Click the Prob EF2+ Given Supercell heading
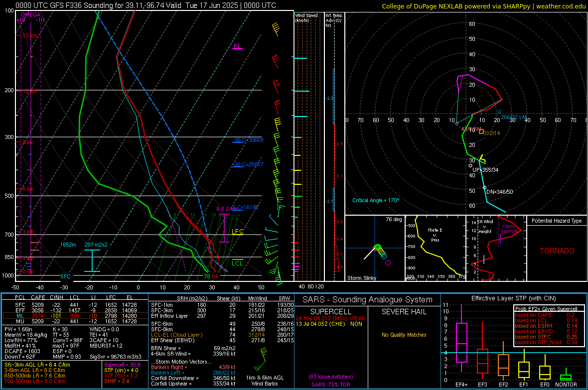The height and width of the screenshot is (390, 588). [546, 309]
